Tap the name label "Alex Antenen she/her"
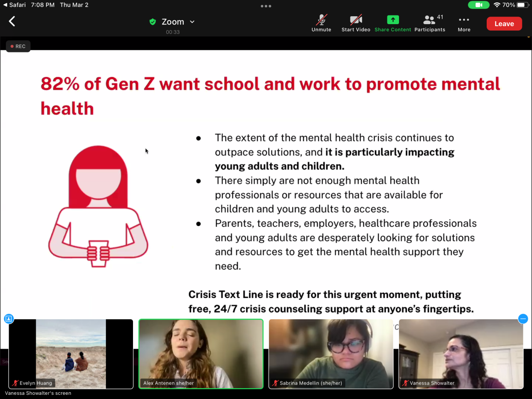532x399 pixels. (x=169, y=383)
